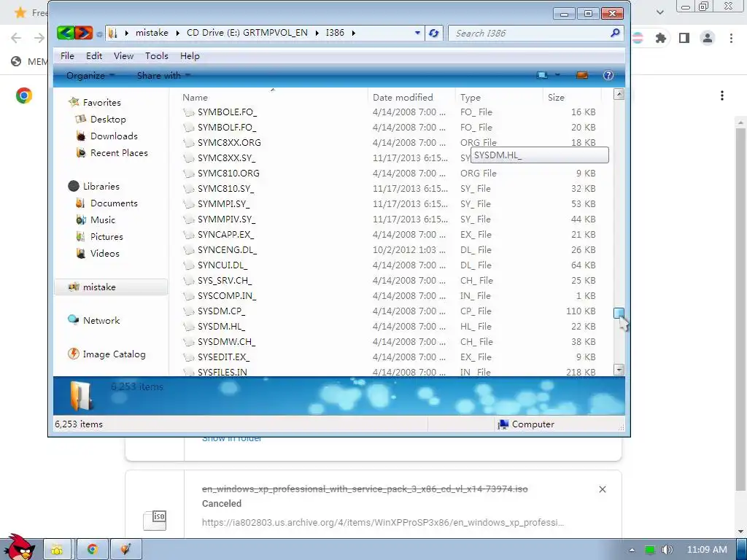Click inside Search I386 field
The image size is (747, 560).
[529, 34]
